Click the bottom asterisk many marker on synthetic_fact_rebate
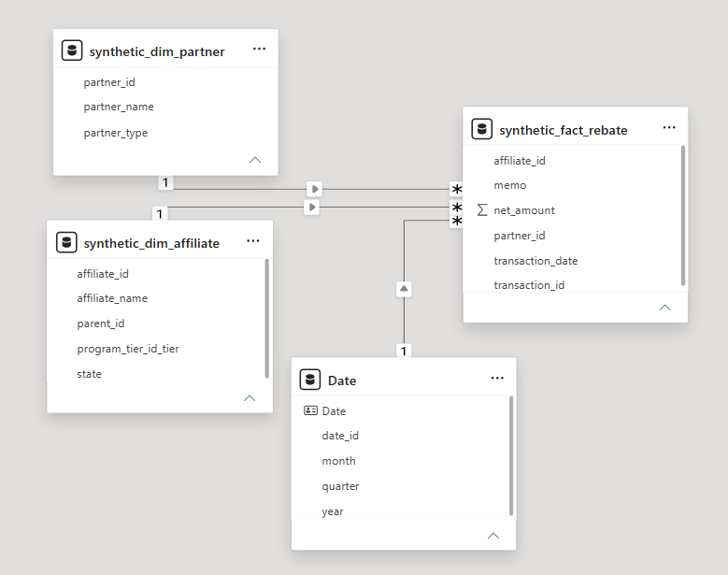The image size is (728, 575). coord(457,221)
